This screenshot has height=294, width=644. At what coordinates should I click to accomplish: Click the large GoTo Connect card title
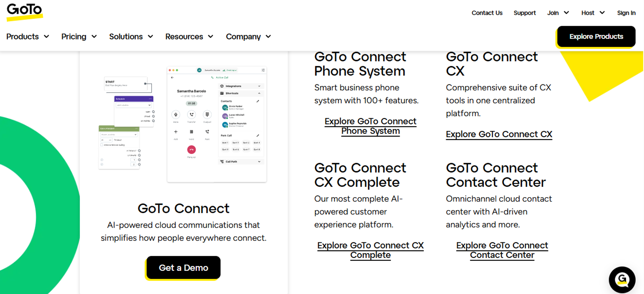183,208
